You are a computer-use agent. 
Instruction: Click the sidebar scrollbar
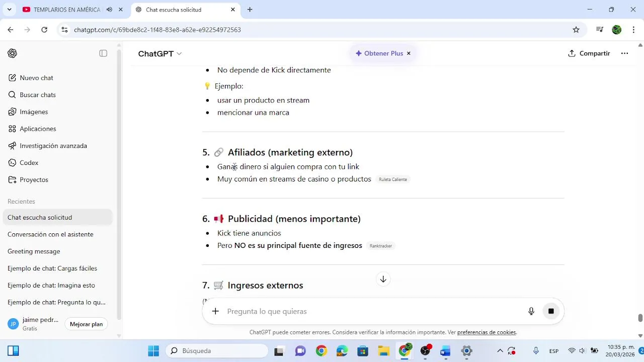pyautogui.click(x=119, y=184)
